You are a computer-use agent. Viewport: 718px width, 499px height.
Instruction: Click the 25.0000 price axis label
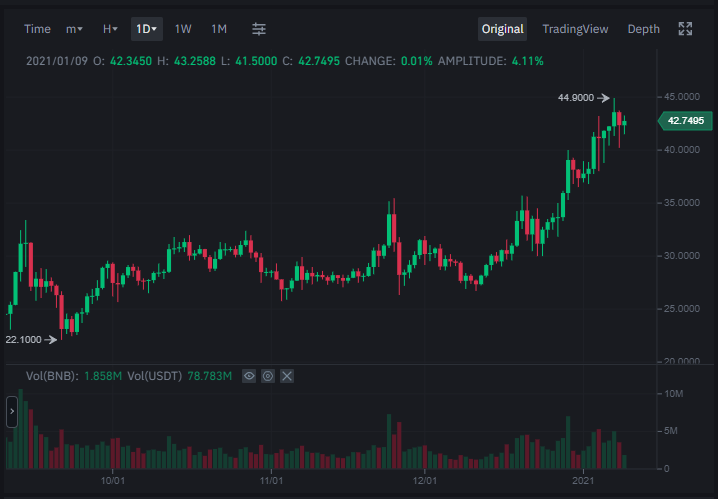coord(682,309)
